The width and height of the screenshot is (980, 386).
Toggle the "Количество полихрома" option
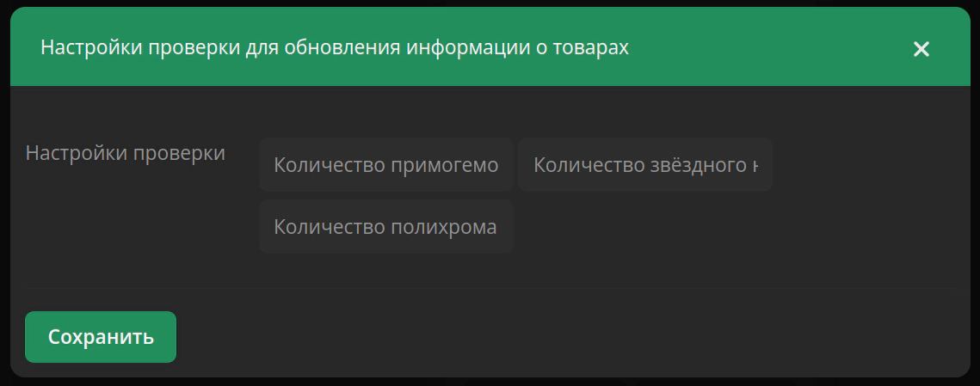point(386,227)
